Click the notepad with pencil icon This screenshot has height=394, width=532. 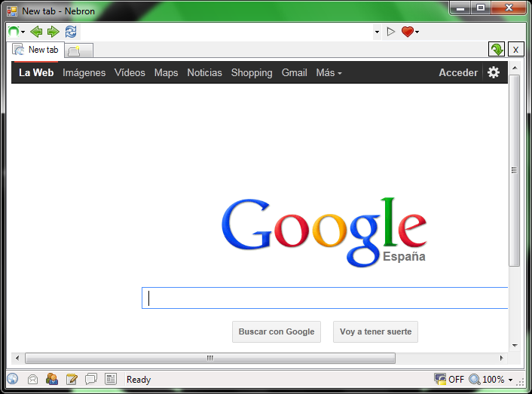coord(72,379)
